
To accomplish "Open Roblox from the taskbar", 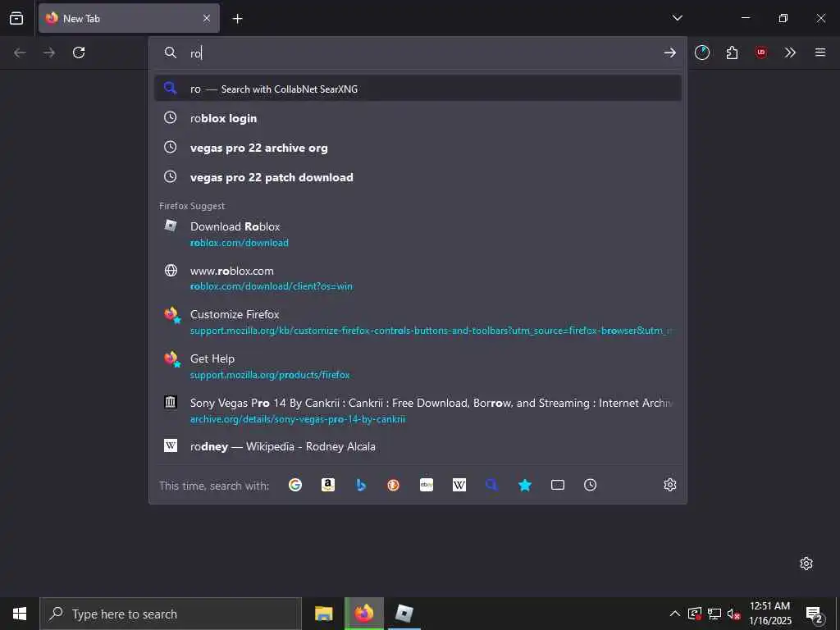I will point(404,614).
